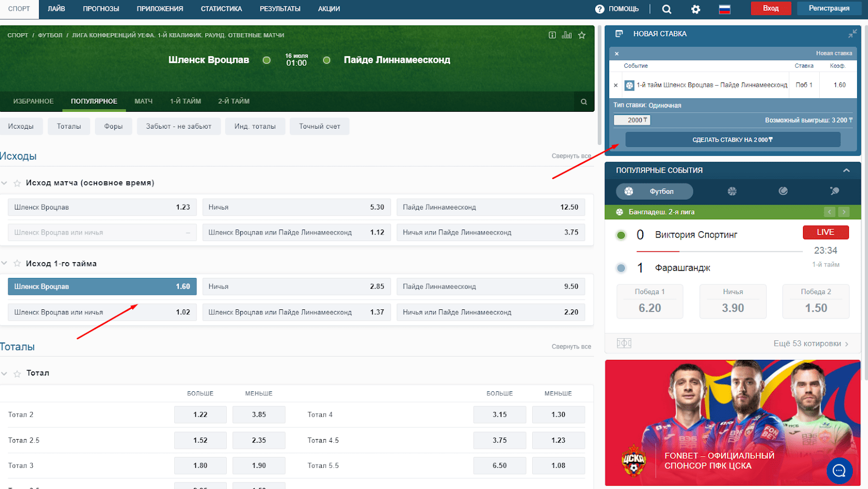Select Пайде Линнамеесконд 12.50 outcome

[490, 207]
